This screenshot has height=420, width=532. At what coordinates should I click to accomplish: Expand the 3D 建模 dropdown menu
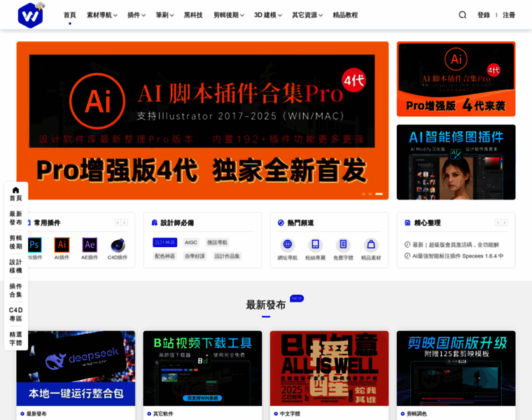click(268, 15)
